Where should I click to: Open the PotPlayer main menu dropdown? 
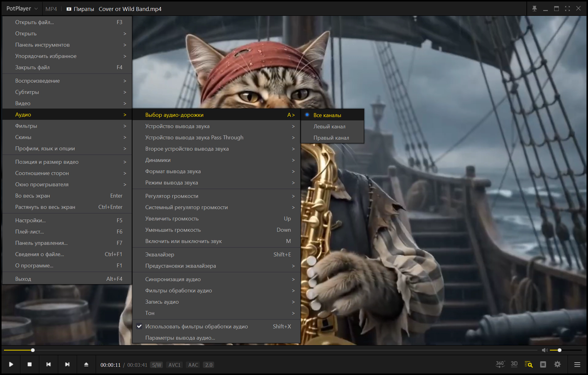[22, 9]
